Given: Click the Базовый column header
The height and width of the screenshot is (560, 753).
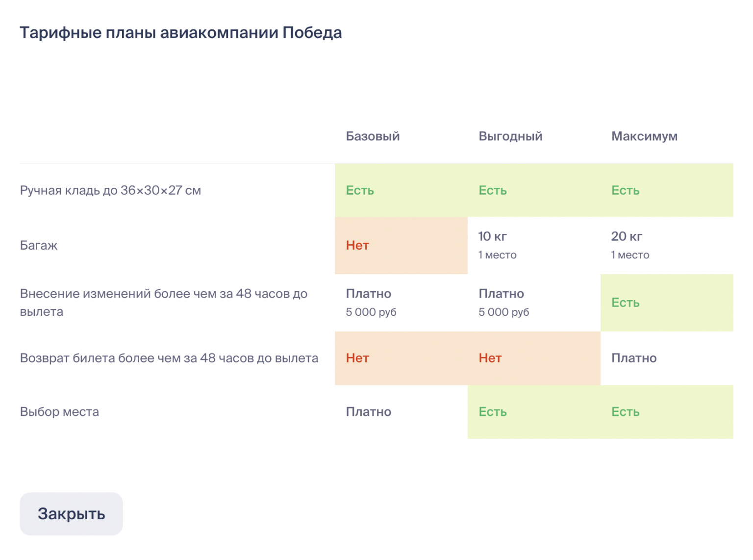Looking at the screenshot, I should pos(373,136).
